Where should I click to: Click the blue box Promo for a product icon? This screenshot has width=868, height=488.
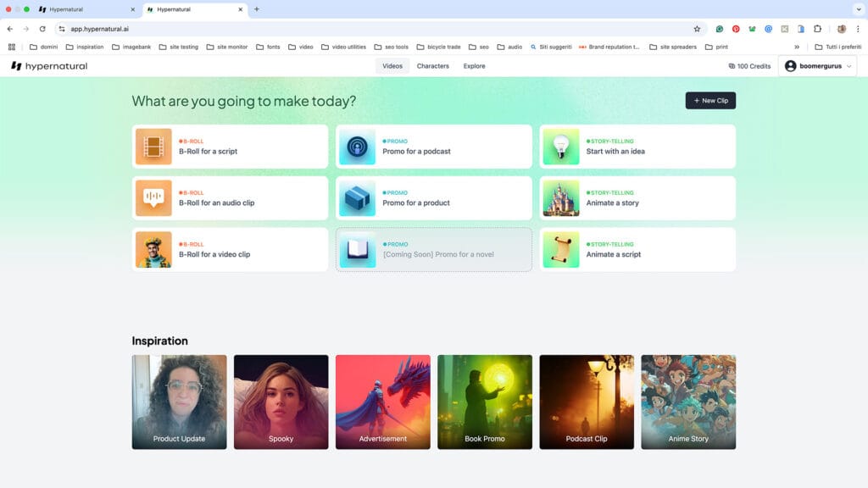[x=357, y=198]
